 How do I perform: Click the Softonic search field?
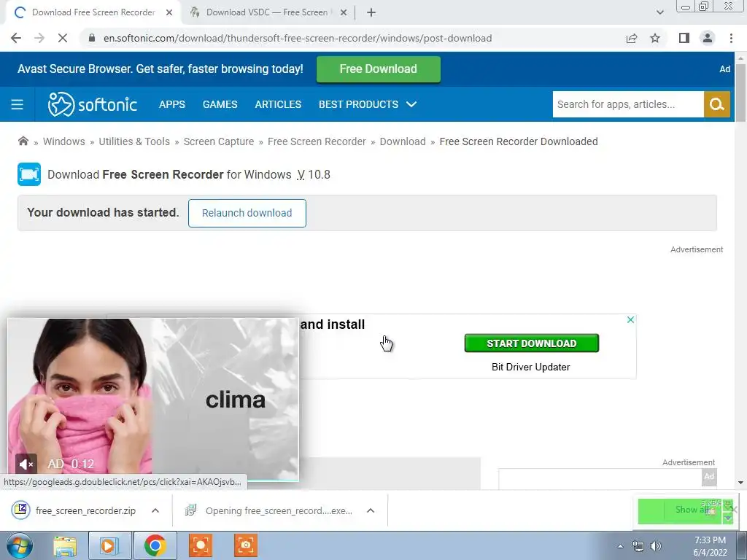[x=628, y=104]
